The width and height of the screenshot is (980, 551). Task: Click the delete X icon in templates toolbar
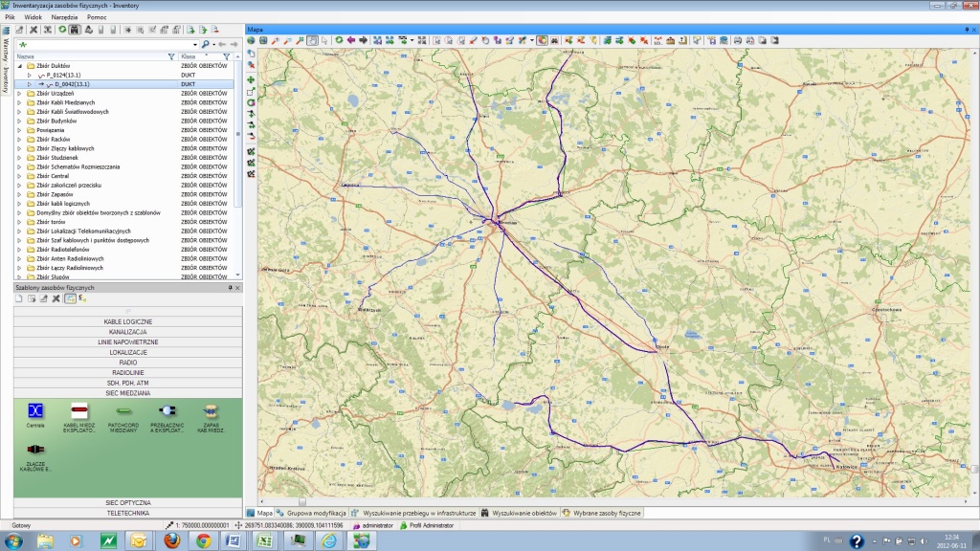tap(56, 299)
